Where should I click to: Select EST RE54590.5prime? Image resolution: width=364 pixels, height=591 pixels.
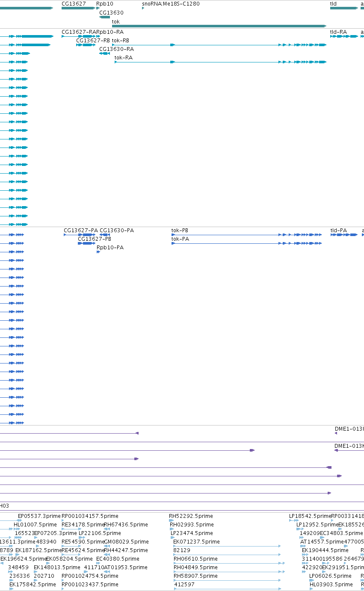coord(83,542)
